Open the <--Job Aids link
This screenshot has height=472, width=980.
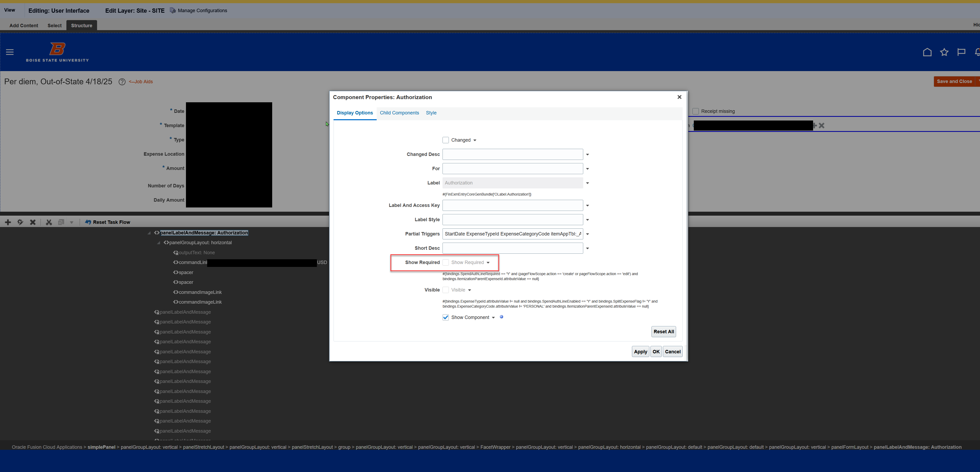pyautogui.click(x=141, y=82)
